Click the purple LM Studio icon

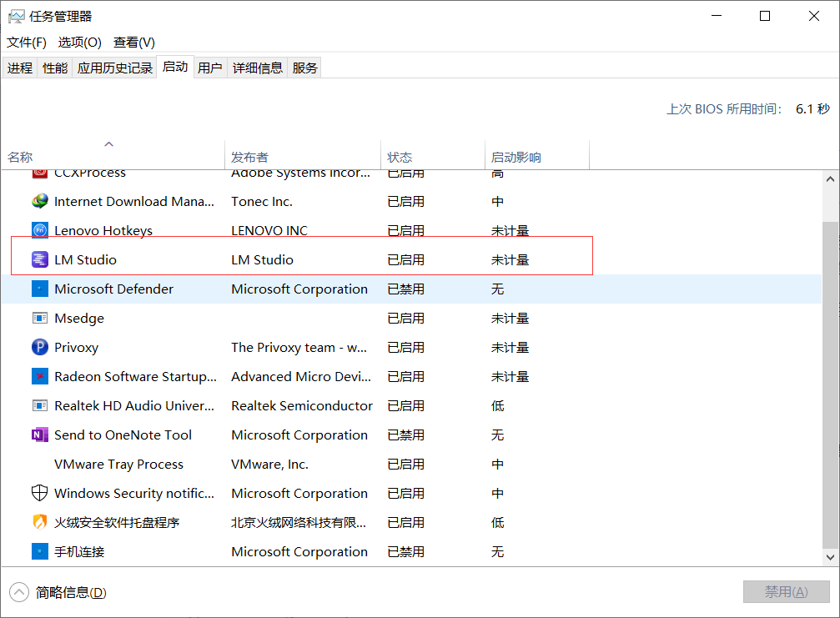40,259
